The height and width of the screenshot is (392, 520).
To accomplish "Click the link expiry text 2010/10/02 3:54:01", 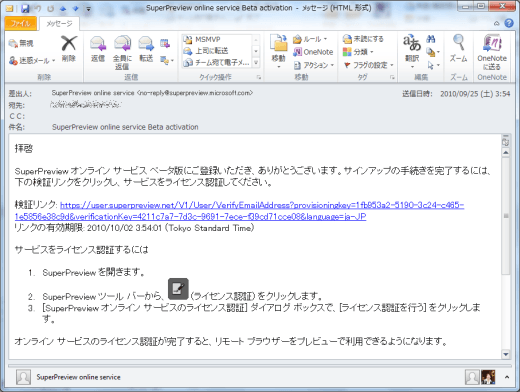I will tap(124, 228).
